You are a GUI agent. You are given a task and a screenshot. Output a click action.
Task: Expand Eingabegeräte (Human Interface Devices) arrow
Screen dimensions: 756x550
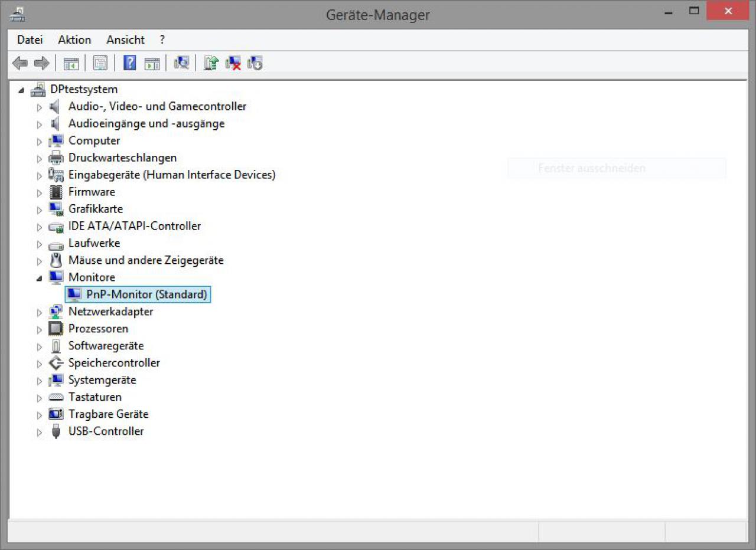(x=40, y=175)
